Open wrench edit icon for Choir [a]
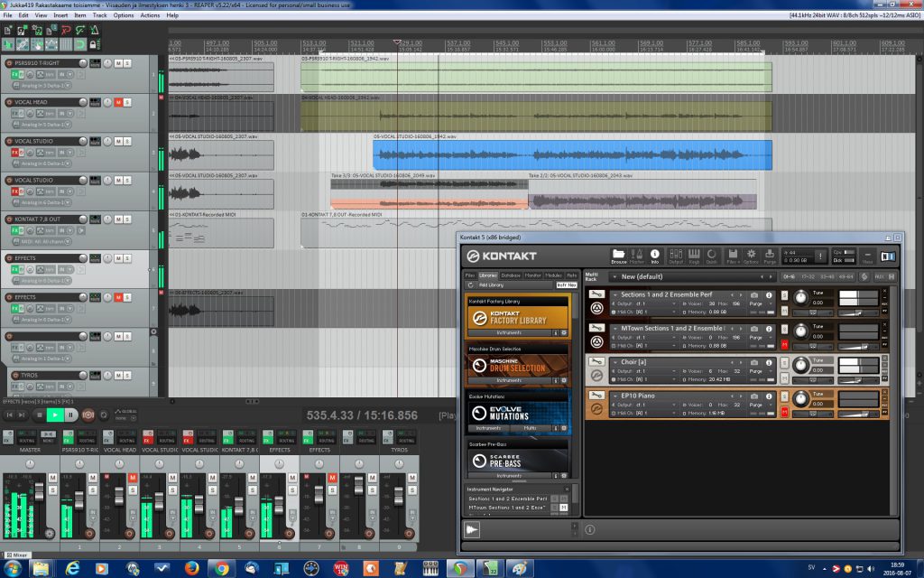This screenshot has height=578, width=924. click(596, 361)
